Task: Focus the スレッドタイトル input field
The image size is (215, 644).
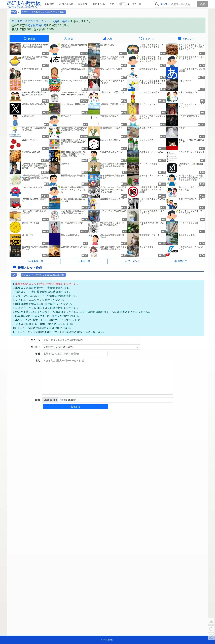Action: pos(91,340)
